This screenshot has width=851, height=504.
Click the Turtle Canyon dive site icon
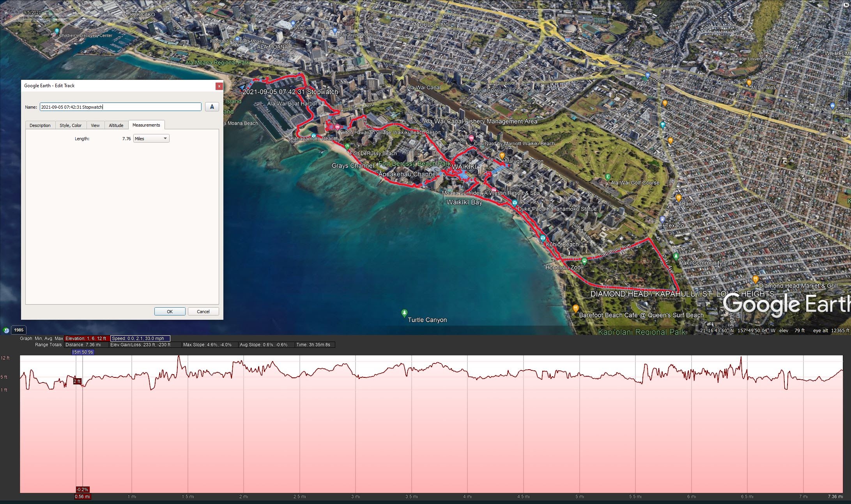pyautogui.click(x=405, y=313)
